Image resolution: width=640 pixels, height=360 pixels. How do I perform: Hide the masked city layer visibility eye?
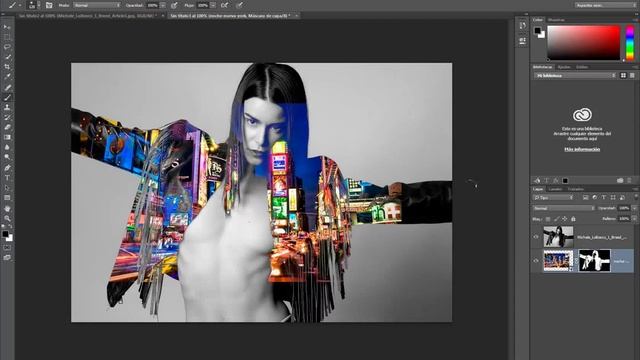(x=536, y=260)
